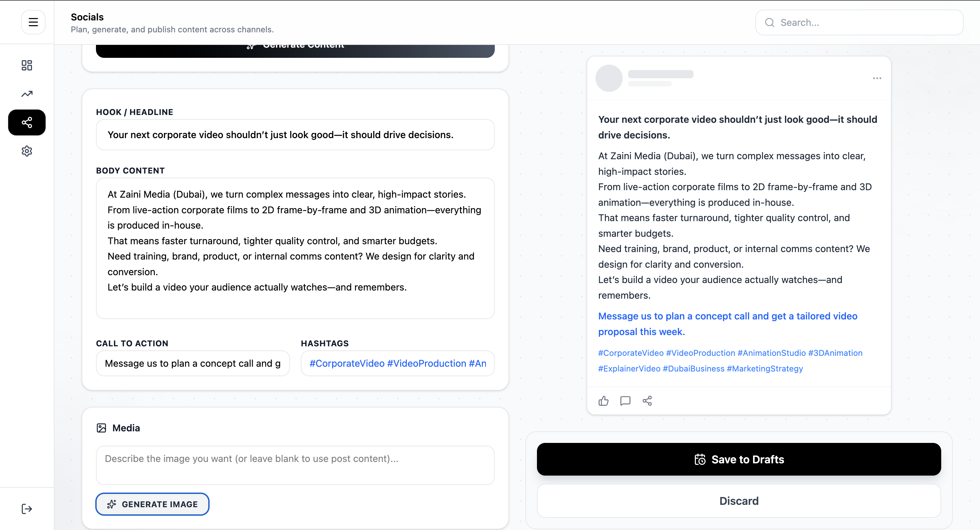Open the #CorporateVideo hashtag link

tap(629, 353)
